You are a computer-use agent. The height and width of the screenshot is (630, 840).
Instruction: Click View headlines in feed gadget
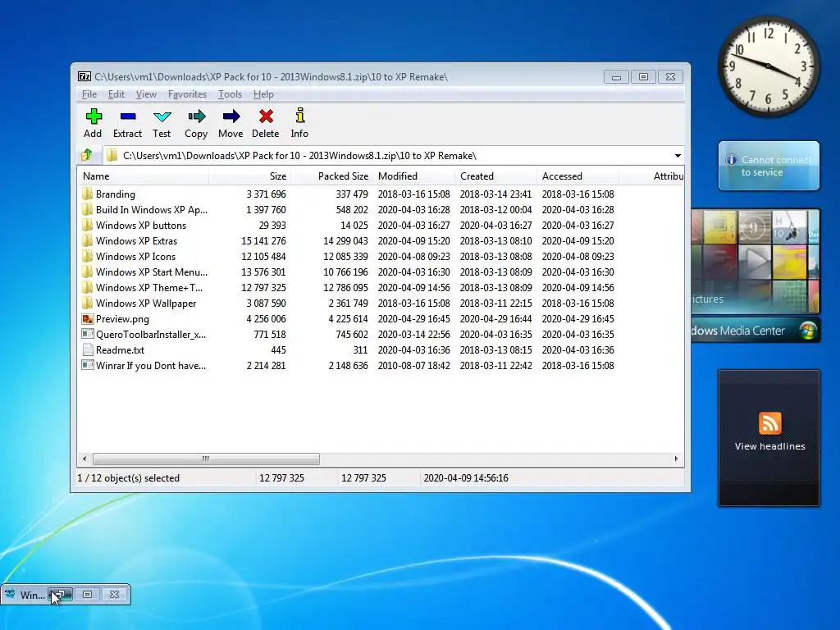click(x=769, y=446)
